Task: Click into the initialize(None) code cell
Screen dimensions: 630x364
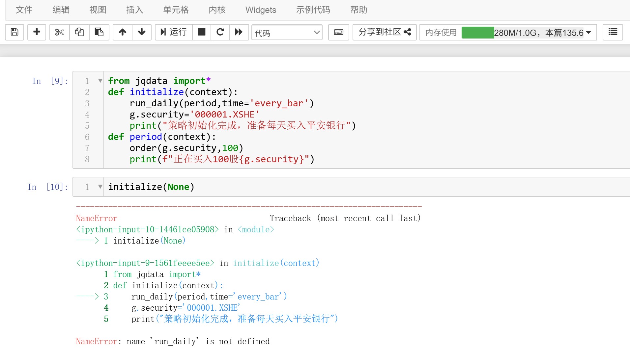Action: coord(297,187)
